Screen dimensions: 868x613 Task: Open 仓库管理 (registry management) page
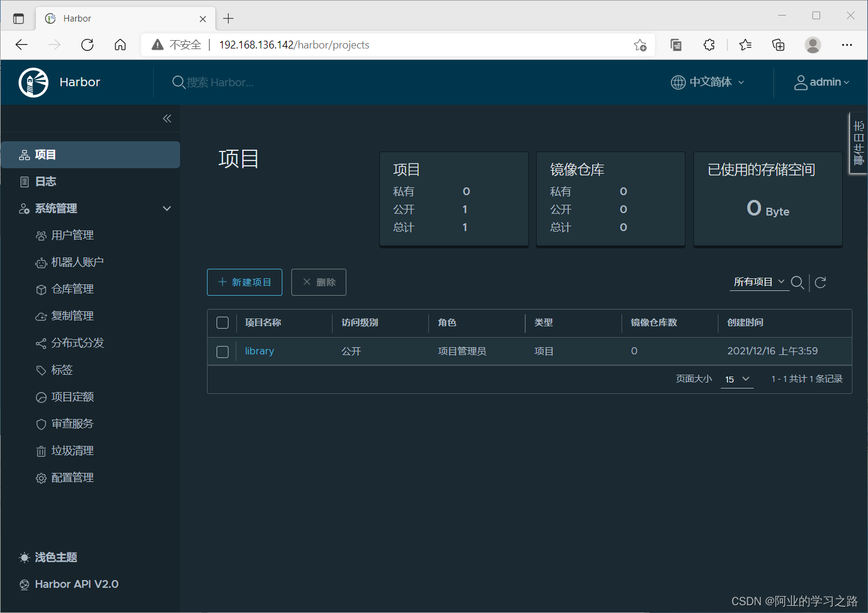pyautogui.click(x=72, y=289)
